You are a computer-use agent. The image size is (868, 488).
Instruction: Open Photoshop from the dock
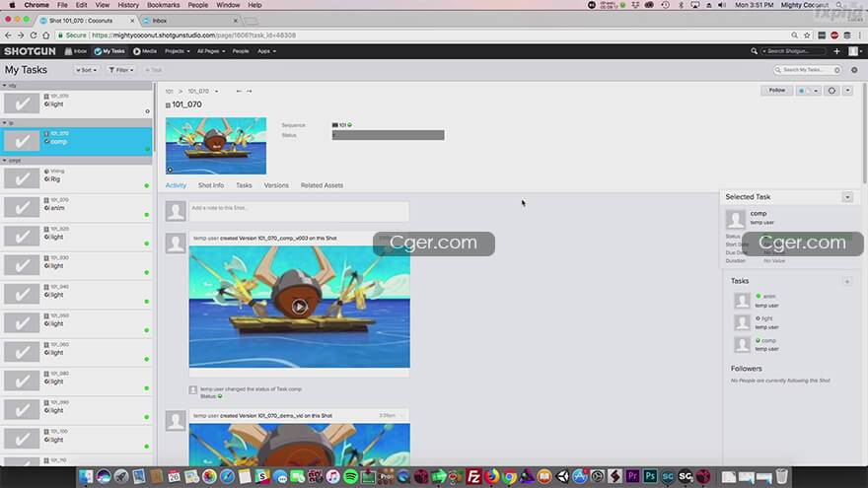tap(650, 476)
